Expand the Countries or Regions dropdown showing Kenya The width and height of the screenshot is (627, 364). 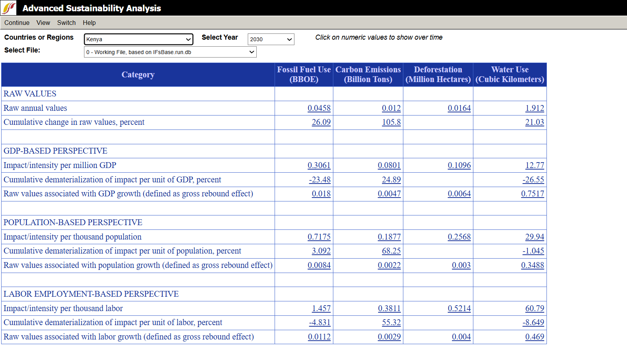[x=138, y=39]
